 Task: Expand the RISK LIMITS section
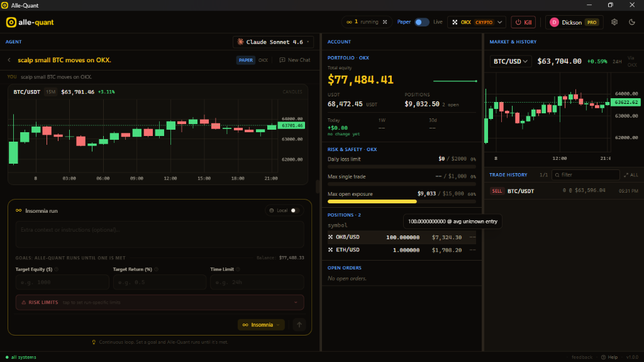[160, 302]
